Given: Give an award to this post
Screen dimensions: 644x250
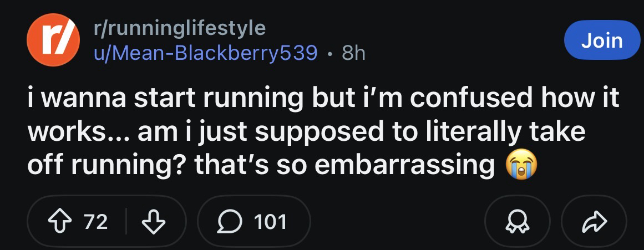Looking at the screenshot, I should (516, 222).
